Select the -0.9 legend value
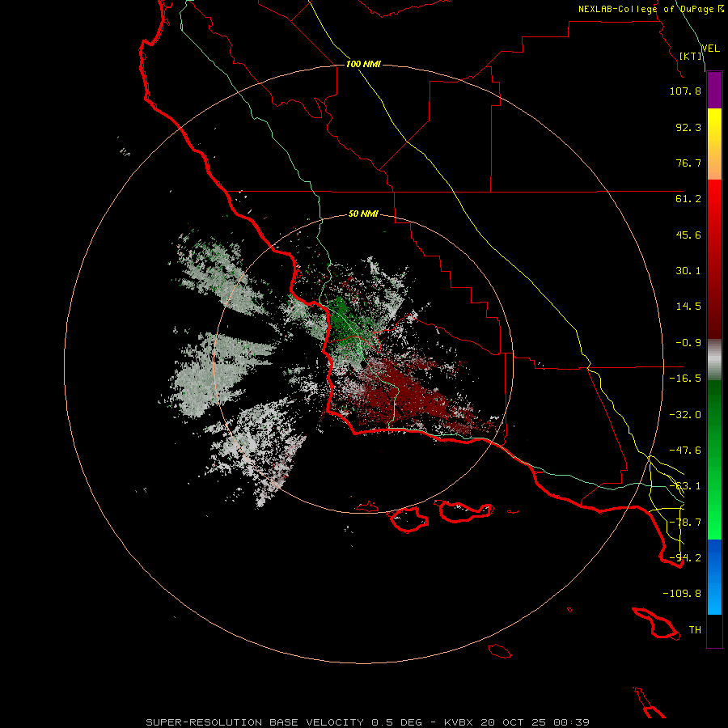Screen dimensions: 728x728 [688, 343]
